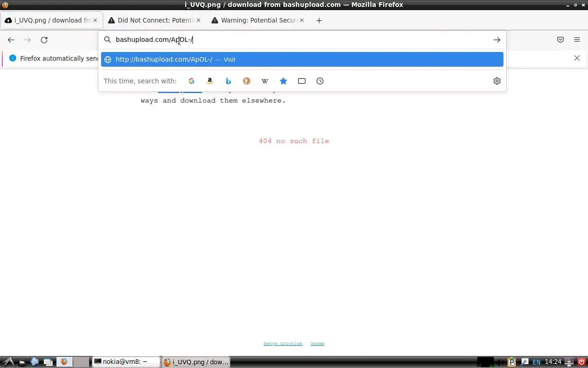The width and height of the screenshot is (588, 368).
Task: Open the network tray icon
Action: click(525, 362)
